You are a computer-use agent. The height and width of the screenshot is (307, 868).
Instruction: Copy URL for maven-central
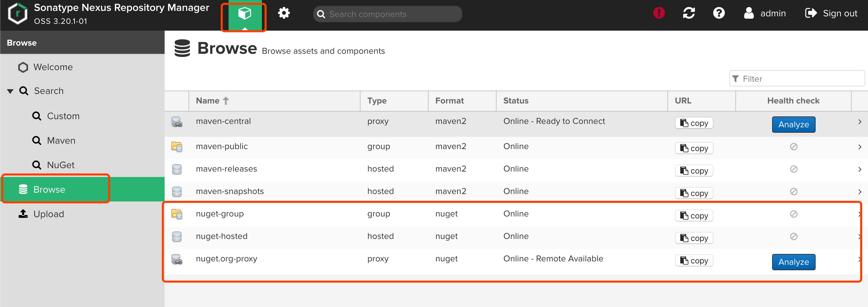click(694, 123)
